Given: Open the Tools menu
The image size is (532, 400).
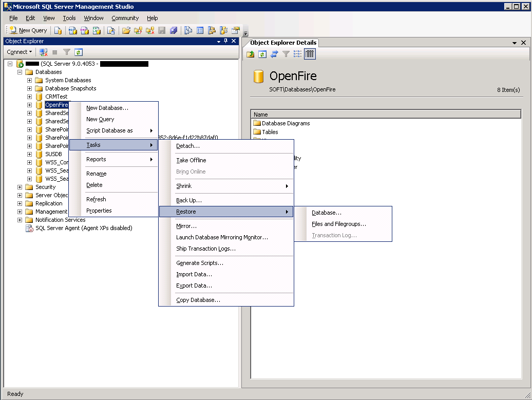Looking at the screenshot, I should tap(69, 18).
